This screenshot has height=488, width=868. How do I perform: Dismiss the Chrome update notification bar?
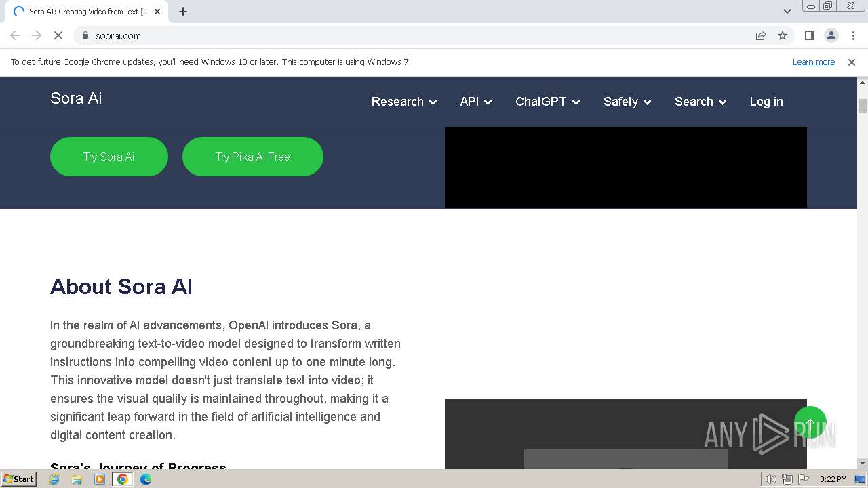(x=852, y=62)
